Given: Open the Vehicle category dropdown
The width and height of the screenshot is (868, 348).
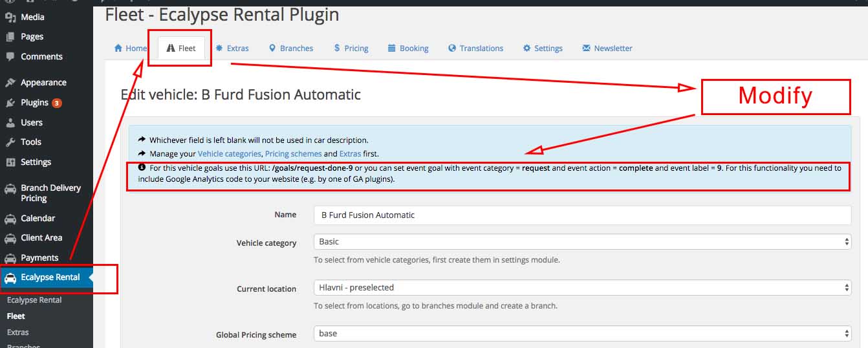Looking at the screenshot, I should pos(582,241).
